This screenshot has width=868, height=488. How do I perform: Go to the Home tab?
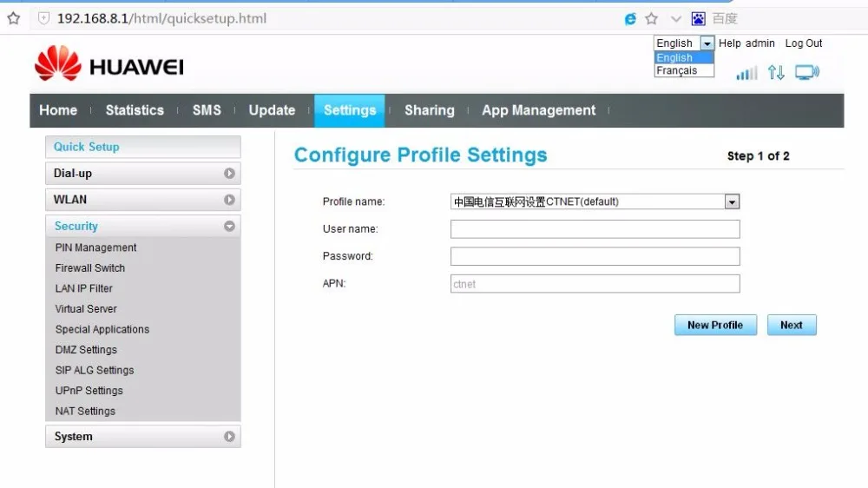click(58, 110)
